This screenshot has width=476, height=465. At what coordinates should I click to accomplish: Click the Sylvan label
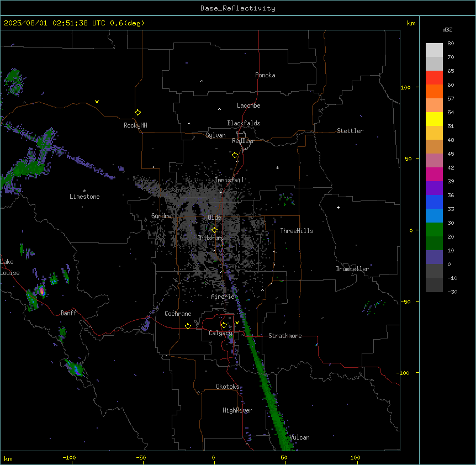pyautogui.click(x=215, y=135)
